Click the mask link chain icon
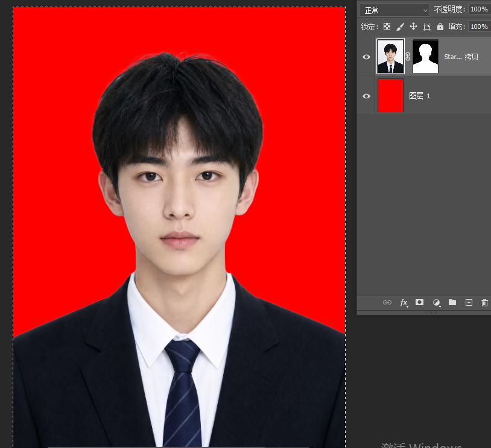 point(408,57)
